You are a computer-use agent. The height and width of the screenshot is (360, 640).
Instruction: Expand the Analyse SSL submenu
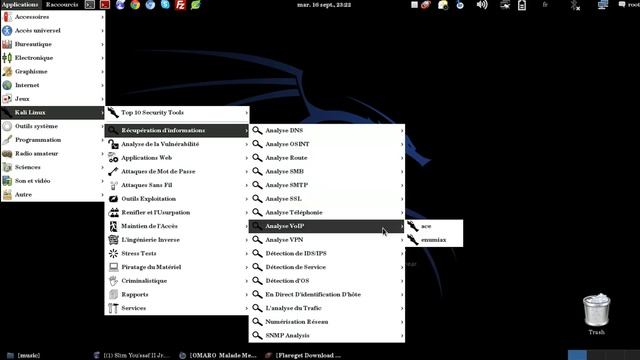pos(327,199)
